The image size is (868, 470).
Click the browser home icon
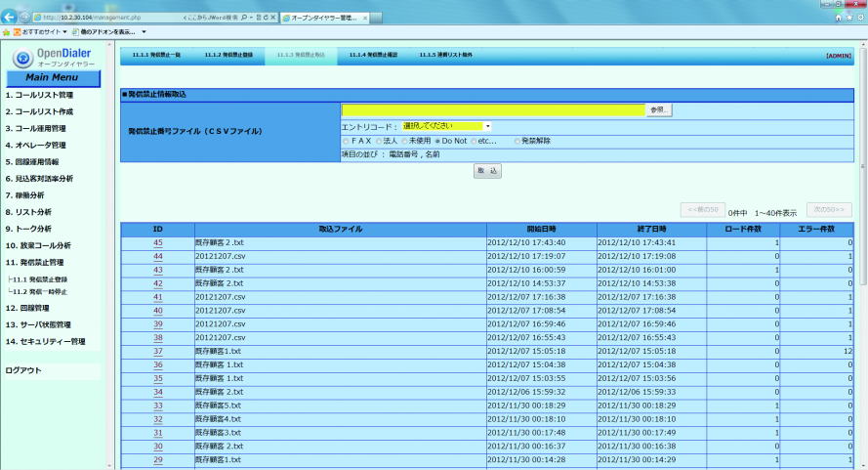[x=838, y=18]
